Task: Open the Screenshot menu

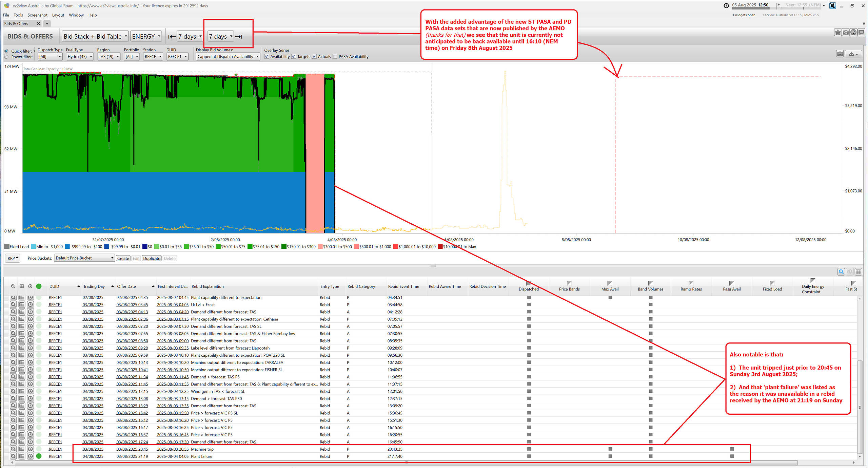Action: click(37, 15)
